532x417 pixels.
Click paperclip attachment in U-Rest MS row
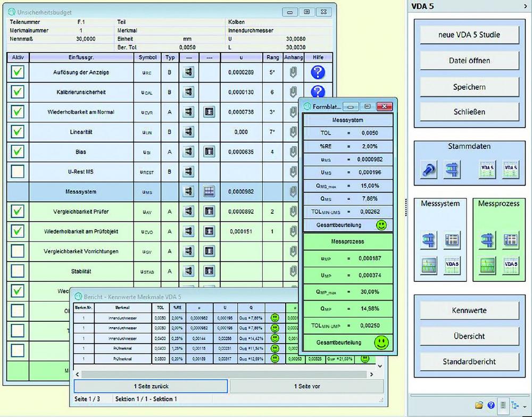(293, 172)
